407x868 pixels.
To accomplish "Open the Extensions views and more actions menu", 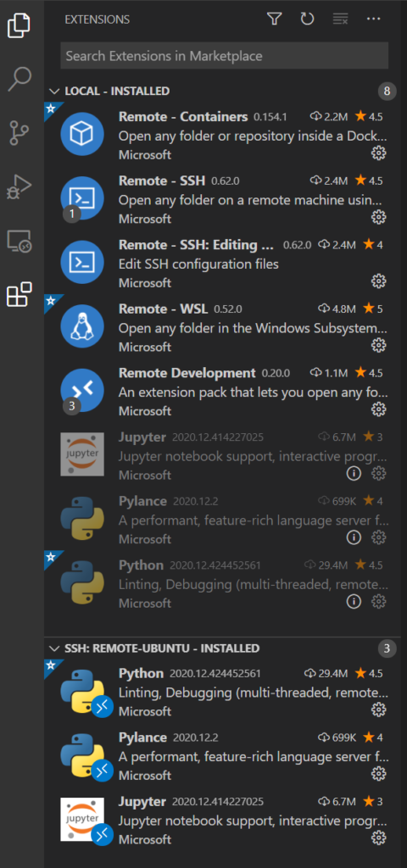I will coord(373,19).
